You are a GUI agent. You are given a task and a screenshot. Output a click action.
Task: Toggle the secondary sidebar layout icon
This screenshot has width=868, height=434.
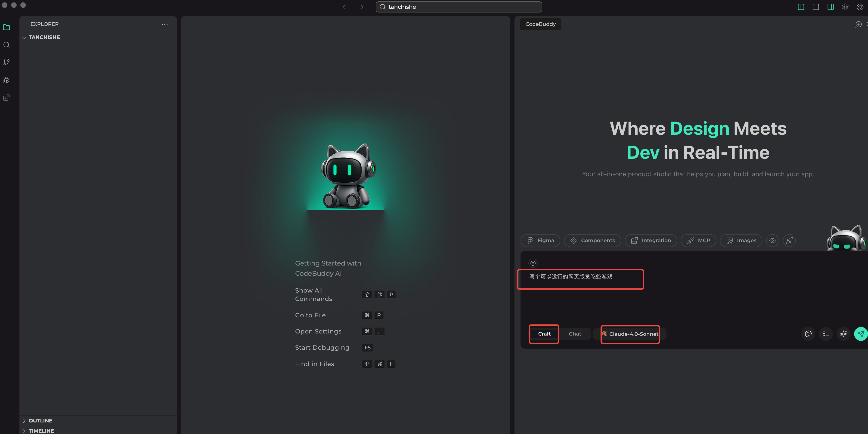click(831, 7)
